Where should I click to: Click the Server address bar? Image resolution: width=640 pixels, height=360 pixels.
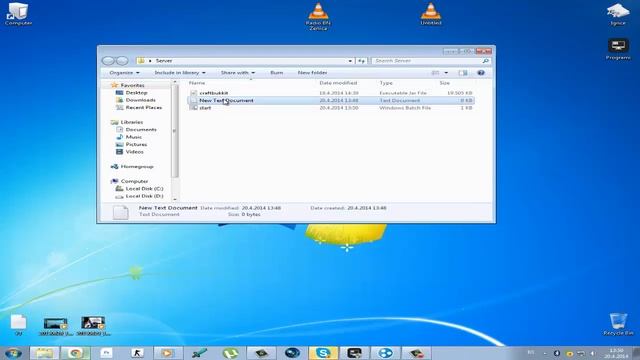point(245,61)
